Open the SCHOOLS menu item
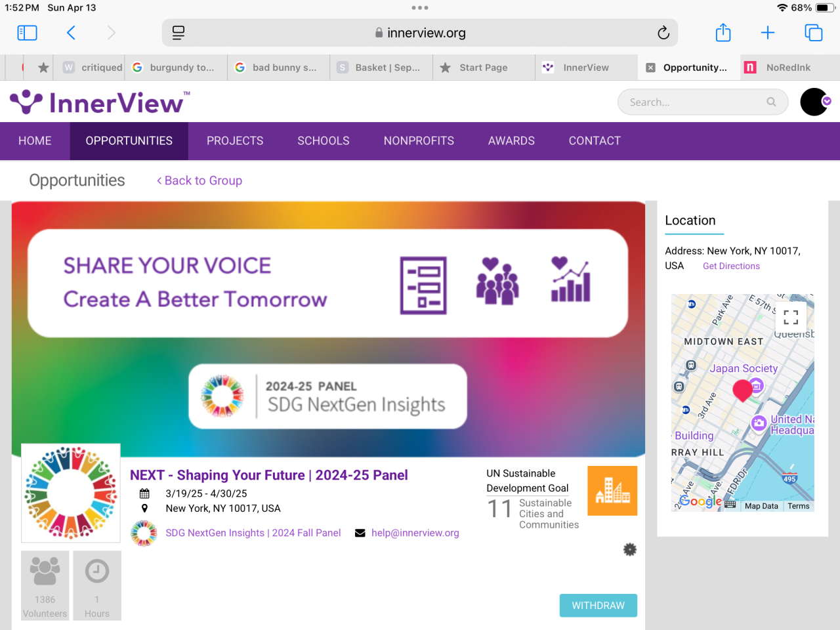 pyautogui.click(x=324, y=141)
